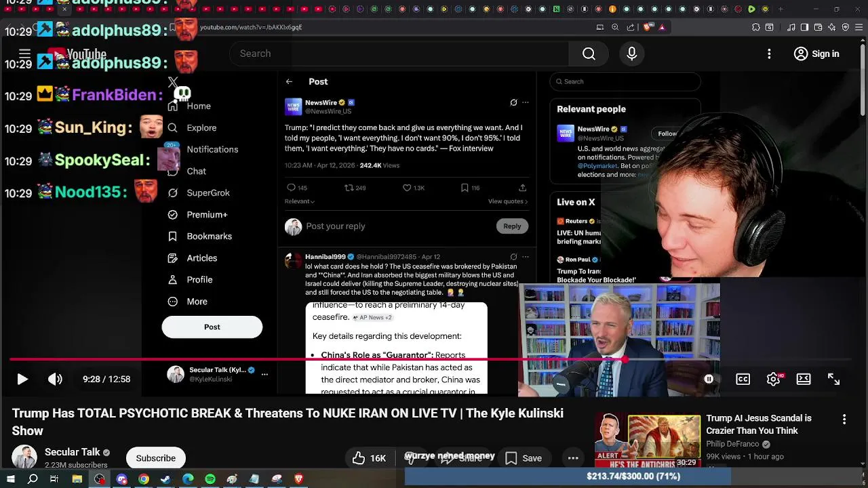Open Steam from the taskbar
The image size is (868, 488).
coord(165,479)
